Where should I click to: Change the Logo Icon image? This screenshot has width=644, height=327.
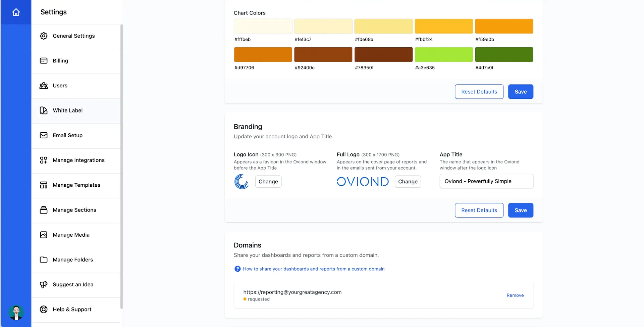tap(268, 182)
